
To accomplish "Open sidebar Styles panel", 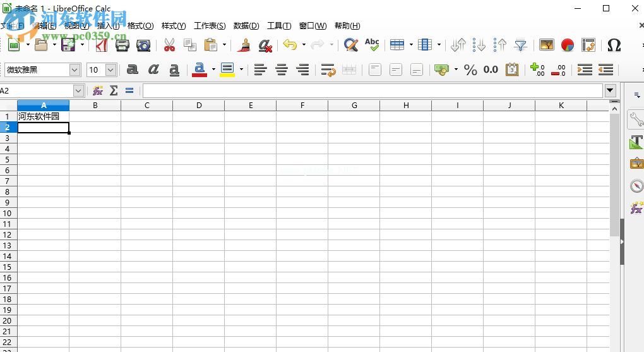I will pyautogui.click(x=636, y=142).
